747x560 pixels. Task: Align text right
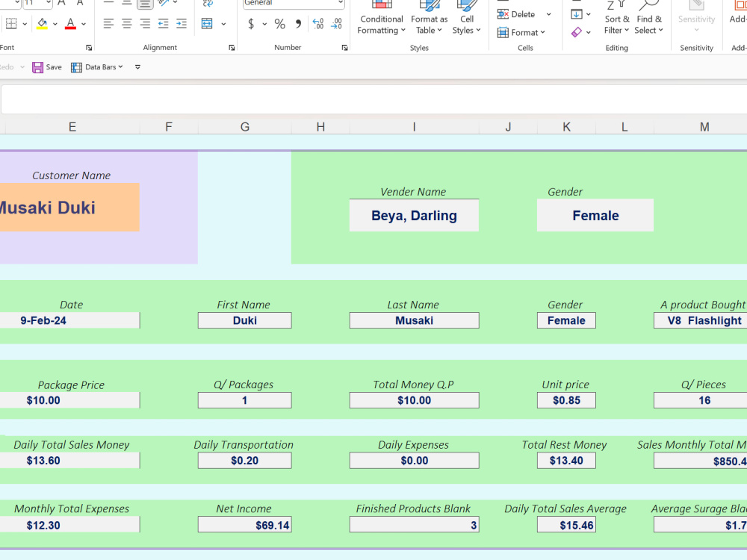[x=145, y=23]
